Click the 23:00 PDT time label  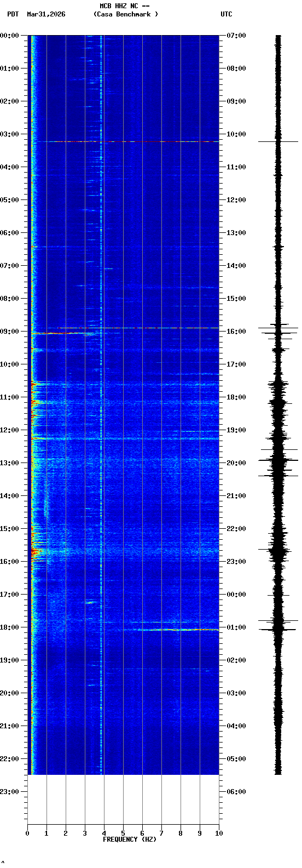tap(10, 792)
